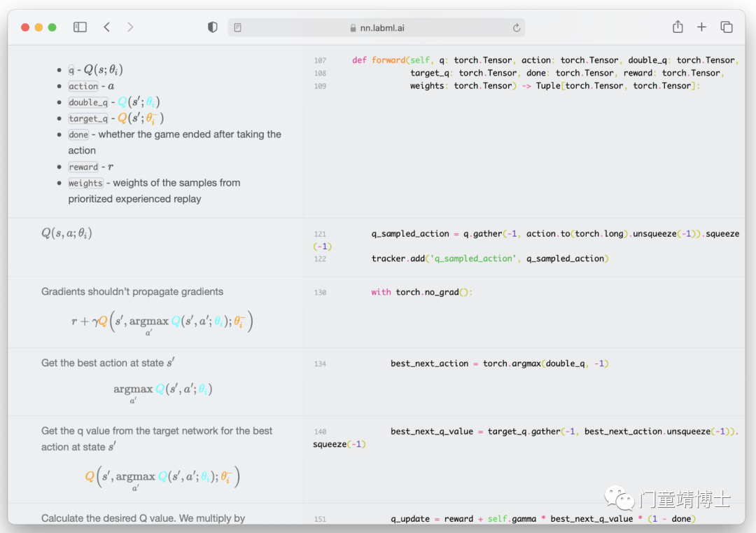Viewport: 756px width, 533px height.
Task: Click line number 151
Action: click(320, 520)
